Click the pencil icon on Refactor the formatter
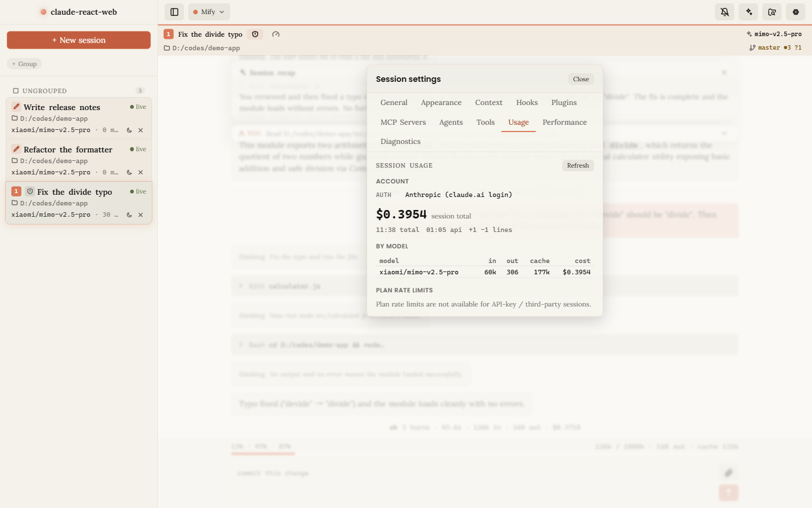Screen dimensions: 812x508 [x=16, y=149]
